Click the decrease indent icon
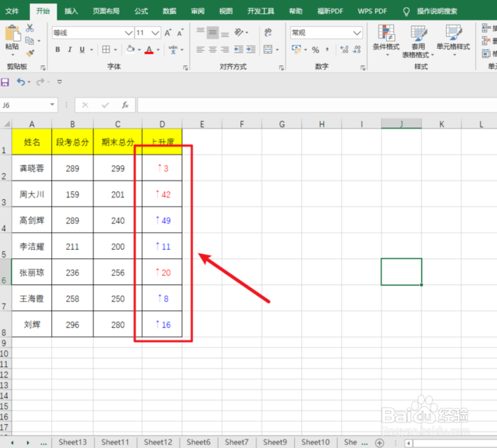This screenshot has height=448, width=497. pos(239,49)
